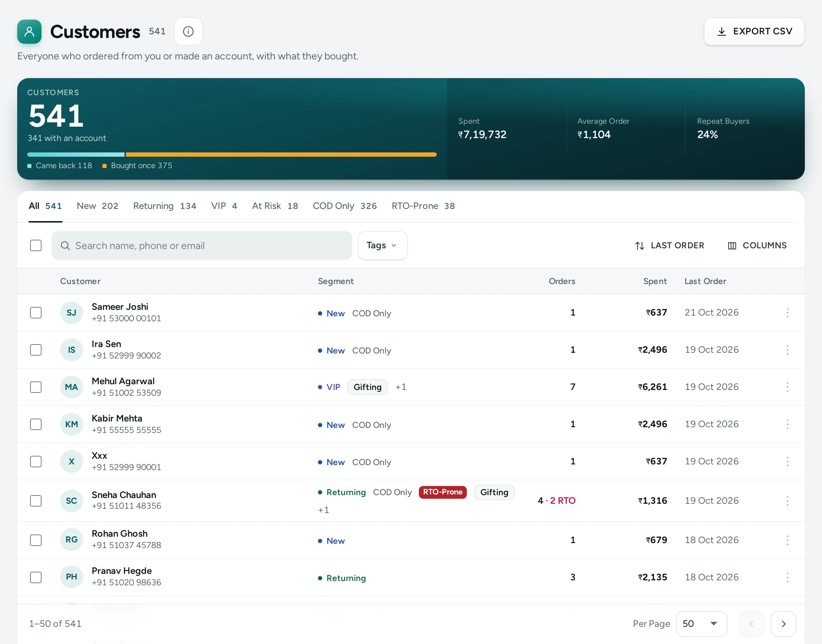
Task: Click the Orders column header
Action: point(562,281)
